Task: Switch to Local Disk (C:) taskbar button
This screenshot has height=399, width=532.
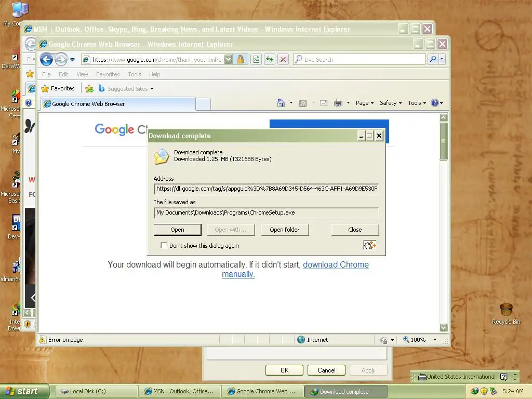Action: [x=96, y=391]
